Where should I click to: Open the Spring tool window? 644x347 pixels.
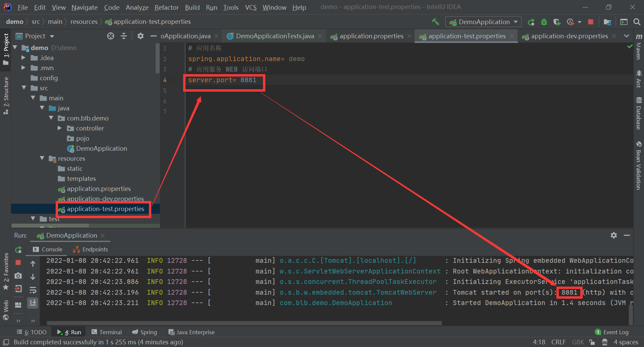pyautogui.click(x=145, y=332)
